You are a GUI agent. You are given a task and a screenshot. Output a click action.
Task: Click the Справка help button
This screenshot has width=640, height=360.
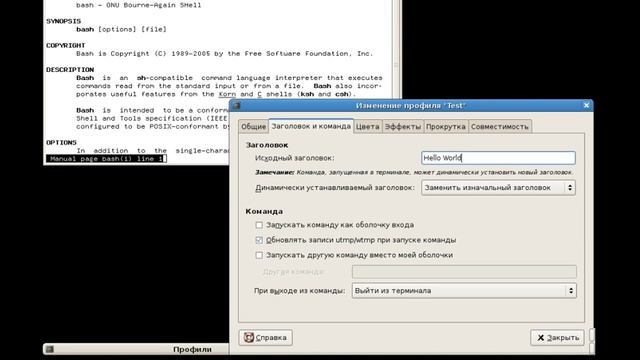pyautogui.click(x=266, y=338)
